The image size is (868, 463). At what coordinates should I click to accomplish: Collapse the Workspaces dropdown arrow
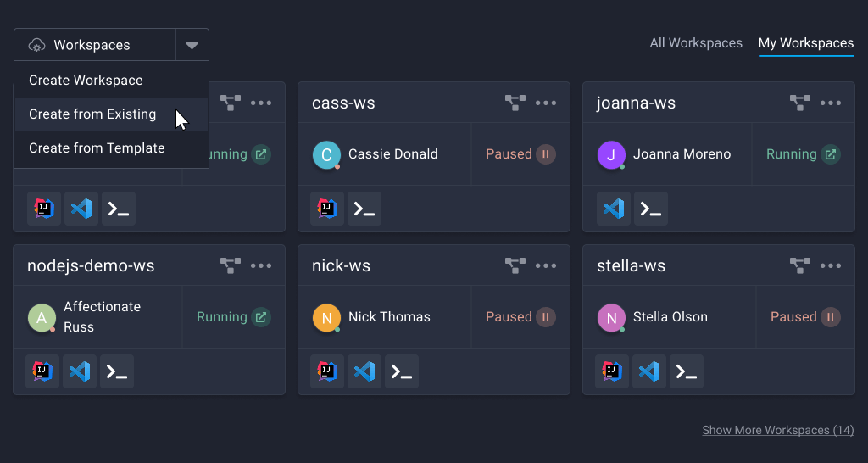(x=192, y=45)
